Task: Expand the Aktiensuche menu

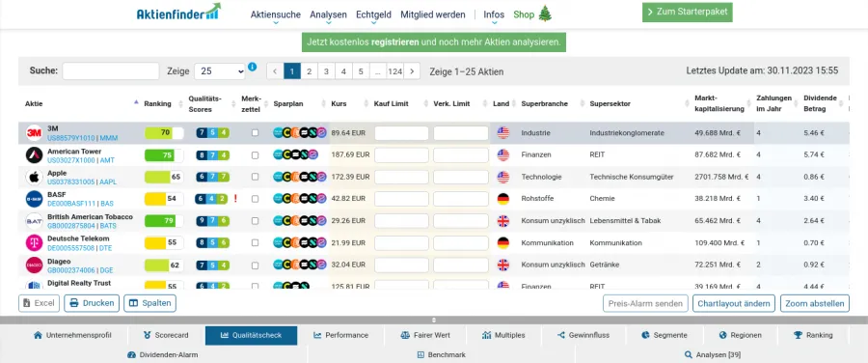Action: [x=276, y=14]
